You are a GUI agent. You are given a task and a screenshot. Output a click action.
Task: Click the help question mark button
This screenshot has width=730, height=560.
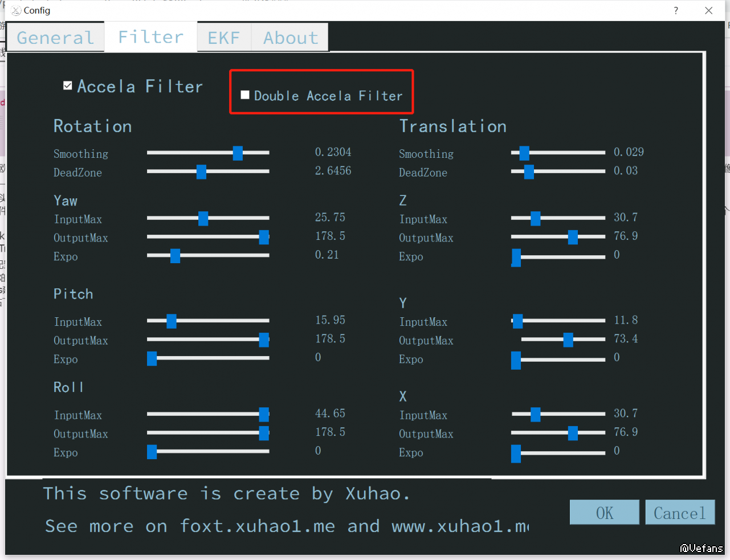(676, 10)
